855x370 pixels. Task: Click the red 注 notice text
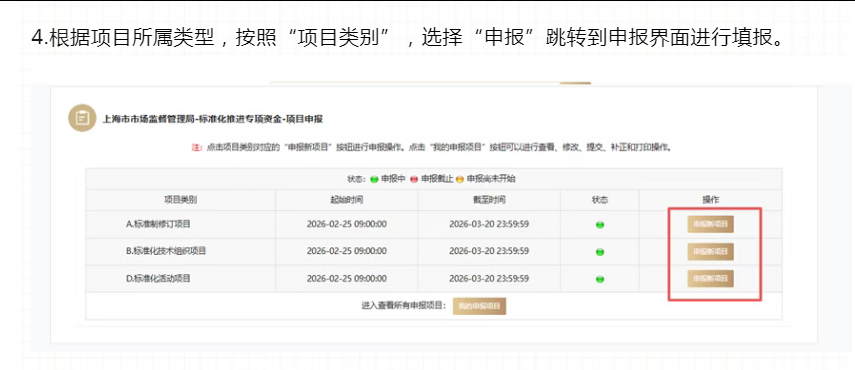[x=197, y=147]
